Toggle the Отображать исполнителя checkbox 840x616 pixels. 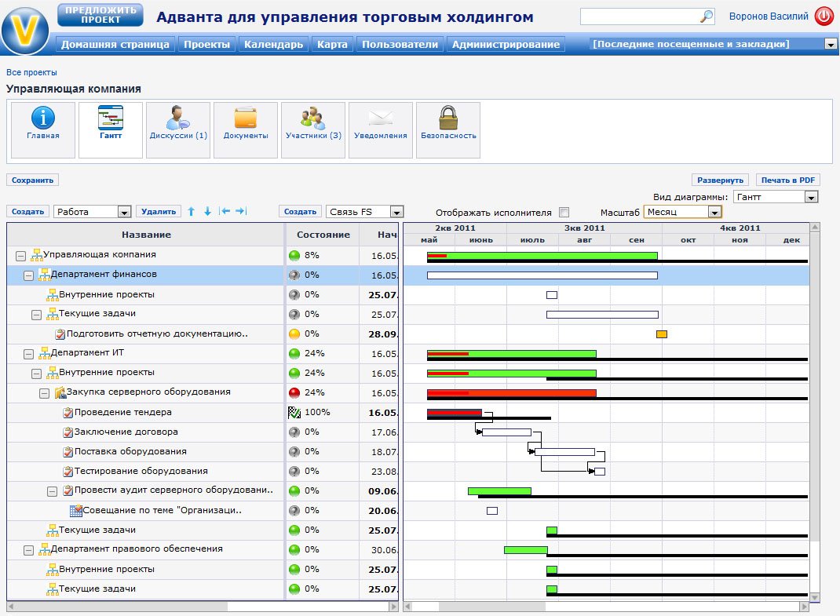point(564,212)
